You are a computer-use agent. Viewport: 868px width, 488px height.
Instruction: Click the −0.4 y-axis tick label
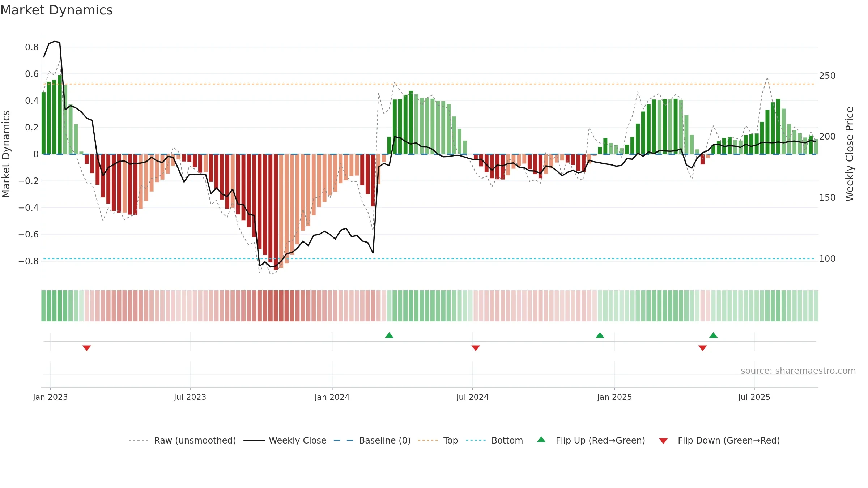point(29,207)
